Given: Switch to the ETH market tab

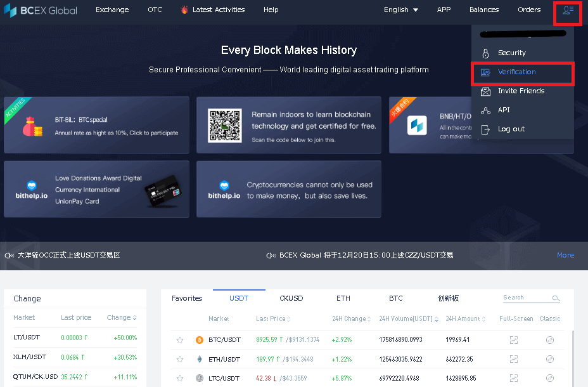Looking at the screenshot, I should [343, 298].
